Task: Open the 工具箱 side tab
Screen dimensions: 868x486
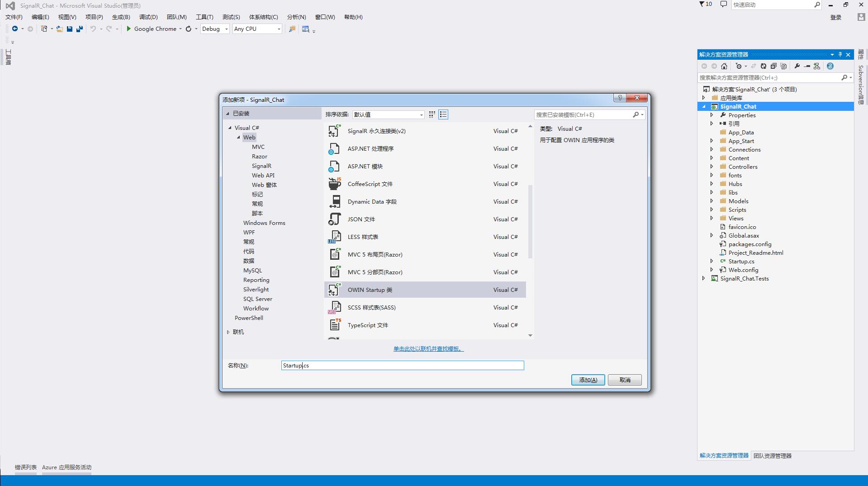Action: pyautogui.click(x=8, y=57)
